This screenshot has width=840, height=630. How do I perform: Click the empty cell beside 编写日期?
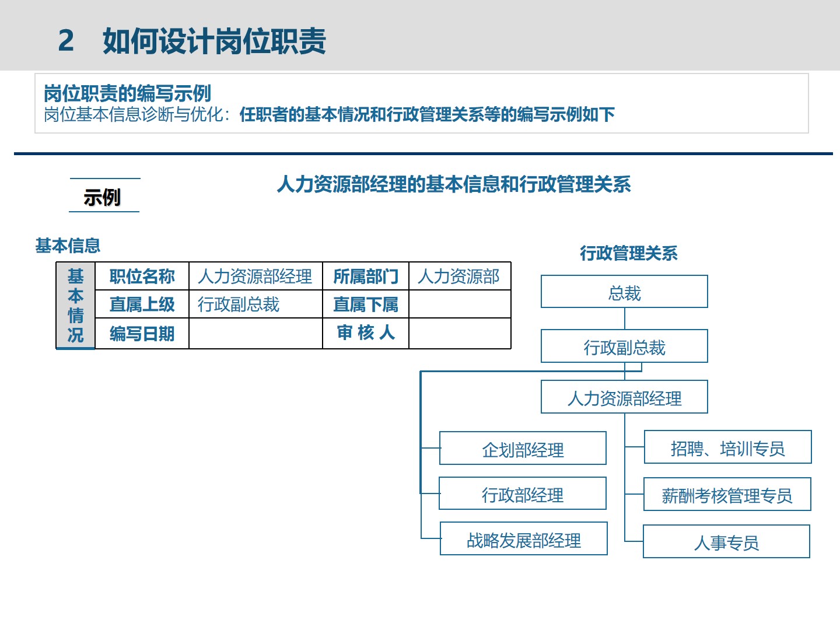tap(256, 334)
